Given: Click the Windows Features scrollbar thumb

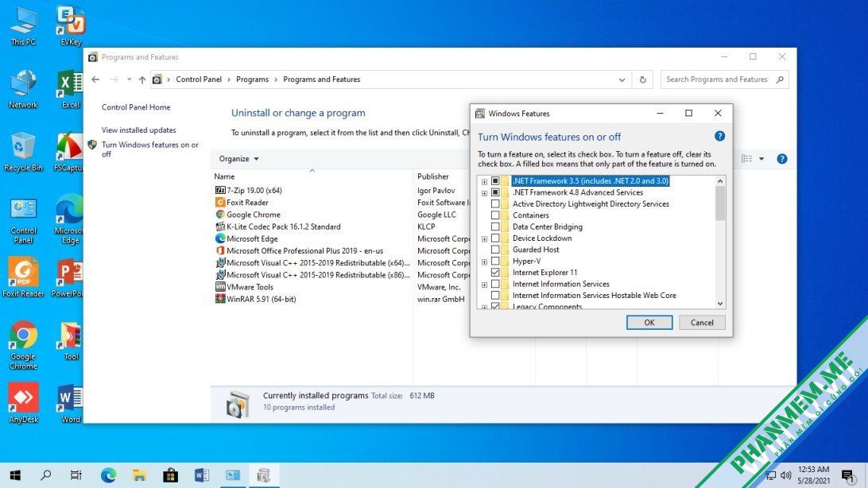Looking at the screenshot, I should (719, 203).
